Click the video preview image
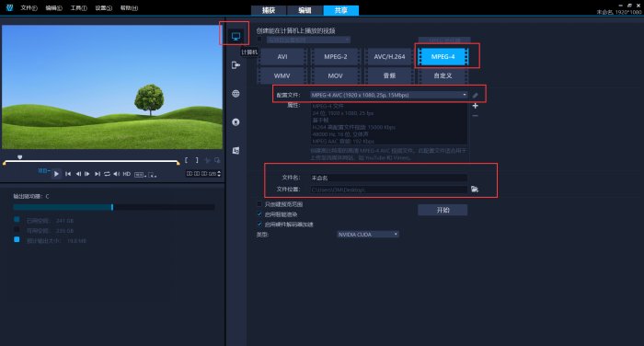Image resolution: width=644 pixels, height=346 pixels. (x=112, y=87)
